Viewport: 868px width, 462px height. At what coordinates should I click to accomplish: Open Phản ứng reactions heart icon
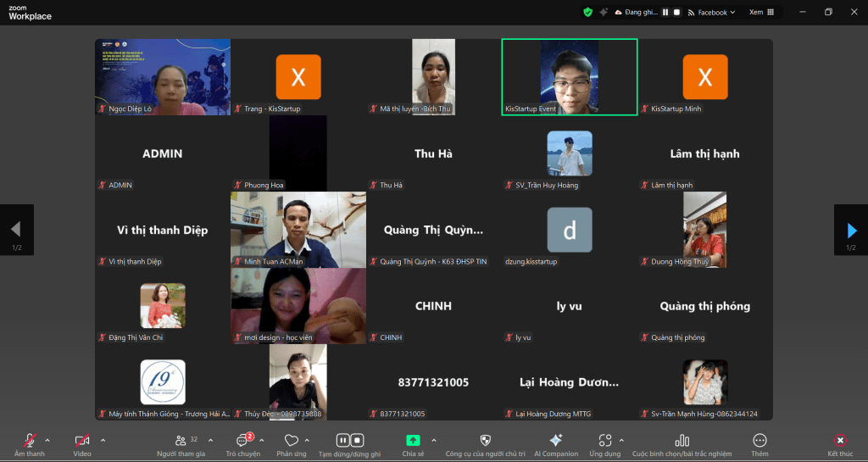coord(291,441)
